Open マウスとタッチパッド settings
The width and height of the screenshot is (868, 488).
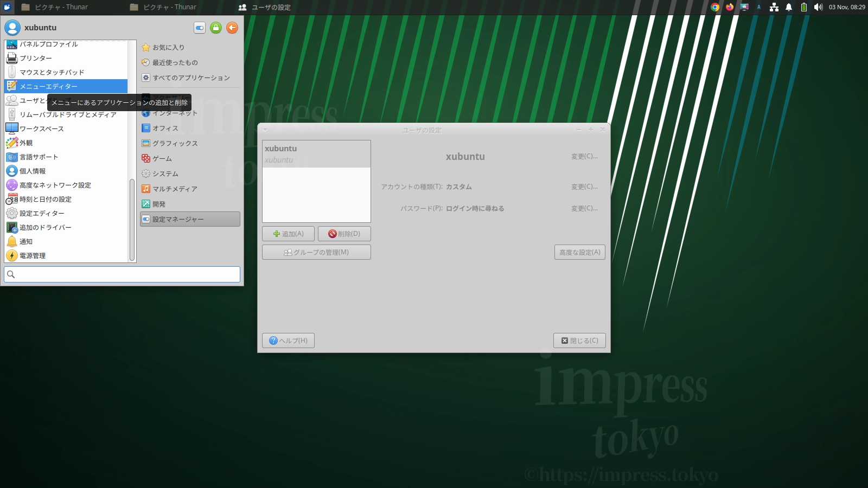tap(66, 72)
